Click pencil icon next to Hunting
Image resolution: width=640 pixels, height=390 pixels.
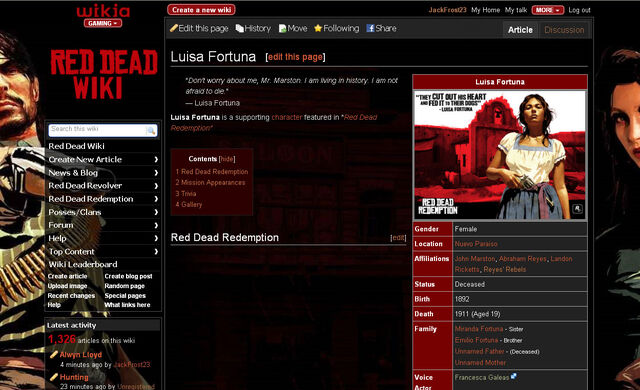coord(53,377)
